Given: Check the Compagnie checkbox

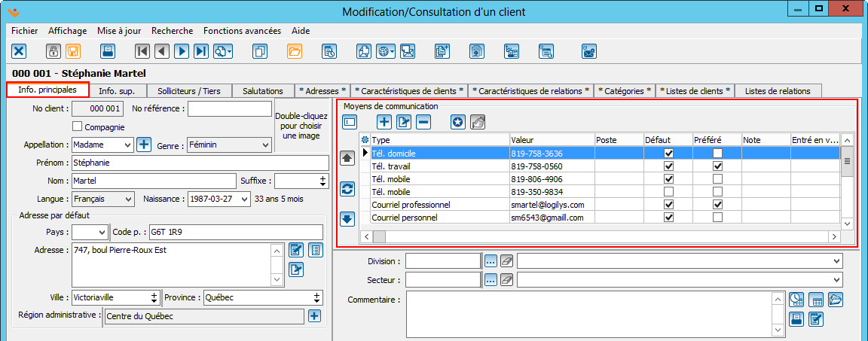Looking at the screenshot, I should [x=77, y=126].
